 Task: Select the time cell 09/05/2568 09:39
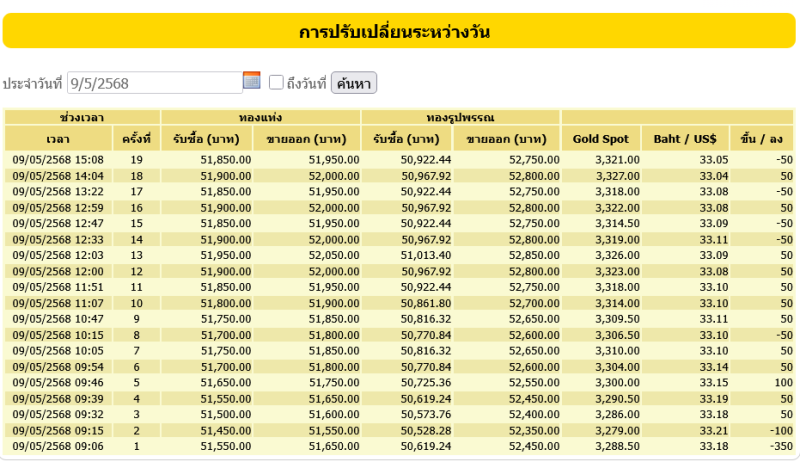[58, 399]
